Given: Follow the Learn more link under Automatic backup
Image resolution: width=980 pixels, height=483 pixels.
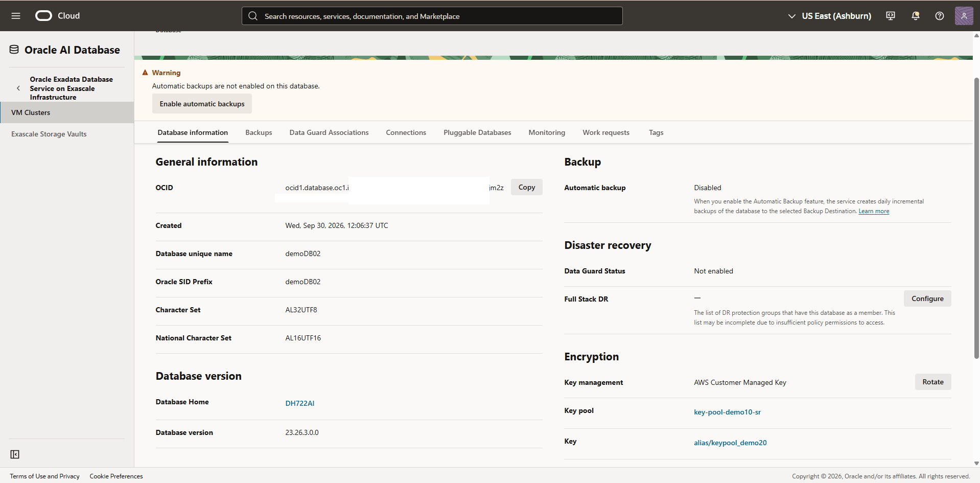Looking at the screenshot, I should coord(874,211).
